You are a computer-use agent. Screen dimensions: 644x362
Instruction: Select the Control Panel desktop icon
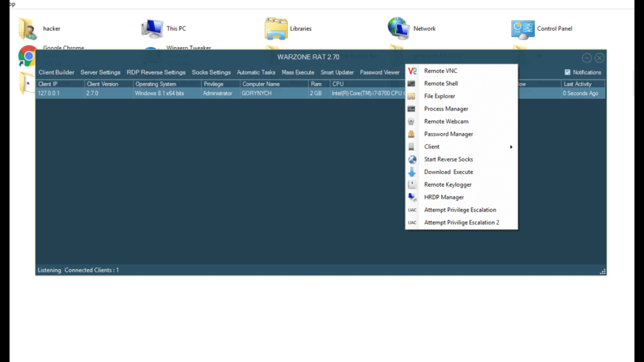pyautogui.click(x=523, y=29)
